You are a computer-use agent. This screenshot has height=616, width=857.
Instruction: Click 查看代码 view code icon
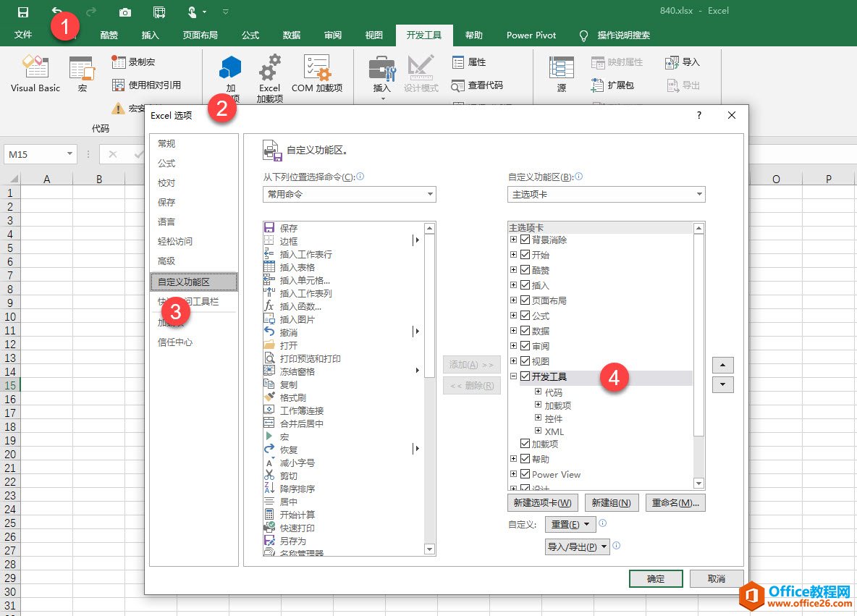click(x=457, y=85)
